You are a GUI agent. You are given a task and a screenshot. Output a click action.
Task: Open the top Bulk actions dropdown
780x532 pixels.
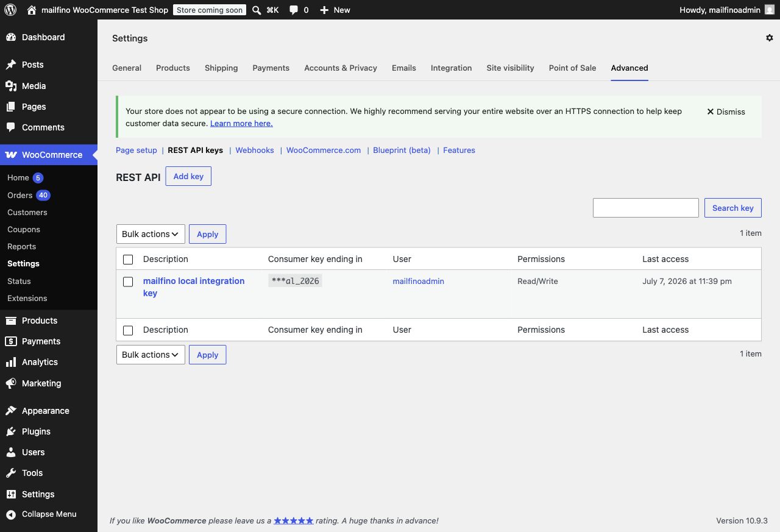(x=151, y=234)
